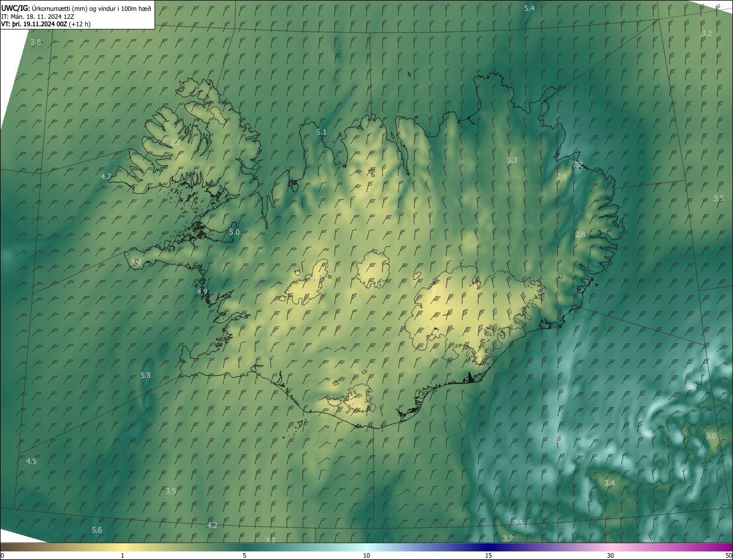Screen dimensions: 733x560
Task: Click the '3.3' value on the map
Action: tap(512, 160)
